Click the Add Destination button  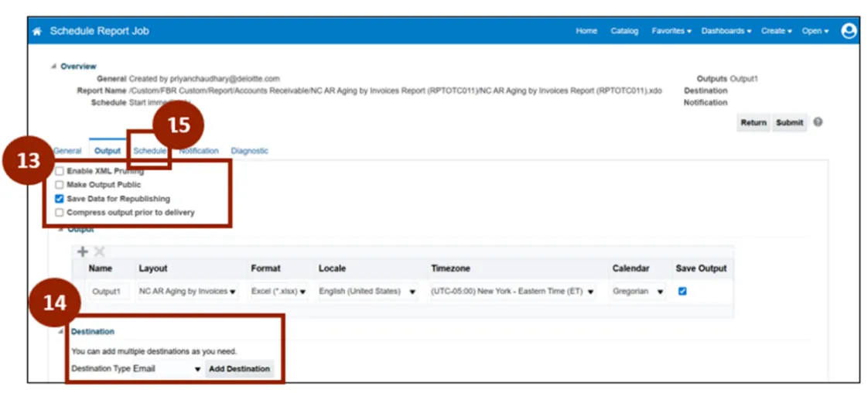click(x=239, y=369)
